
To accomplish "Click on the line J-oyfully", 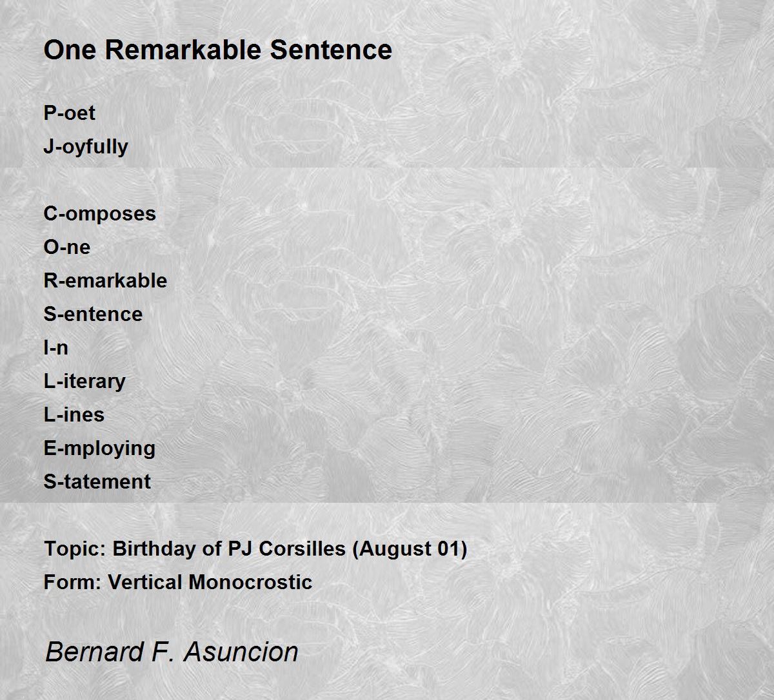I will click(x=86, y=147).
